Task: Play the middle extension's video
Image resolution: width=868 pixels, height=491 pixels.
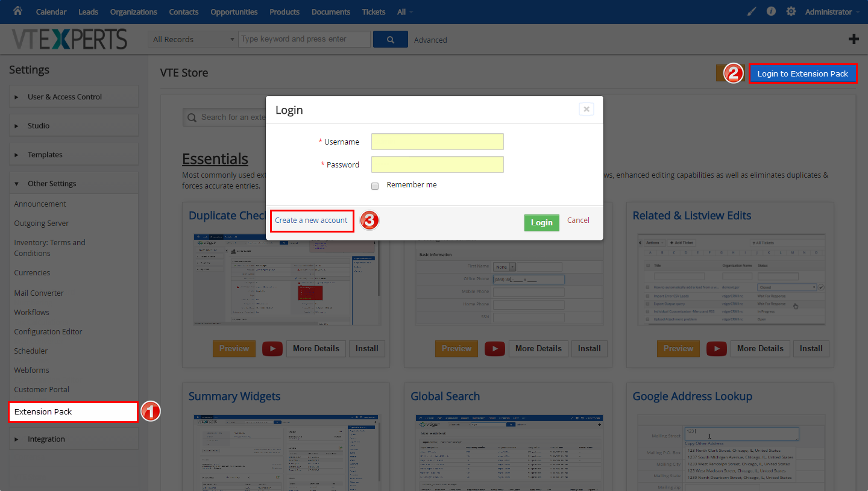Action: pyautogui.click(x=495, y=348)
